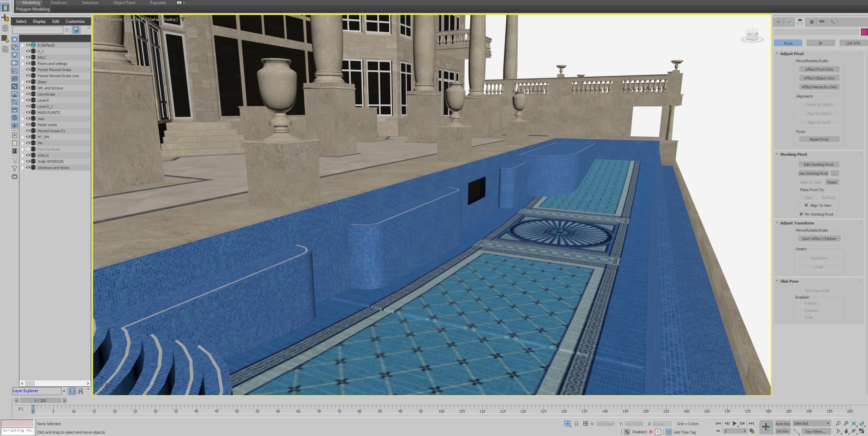Toggle Display Cameras filter in explorer
868x436 pixels.
15,63
